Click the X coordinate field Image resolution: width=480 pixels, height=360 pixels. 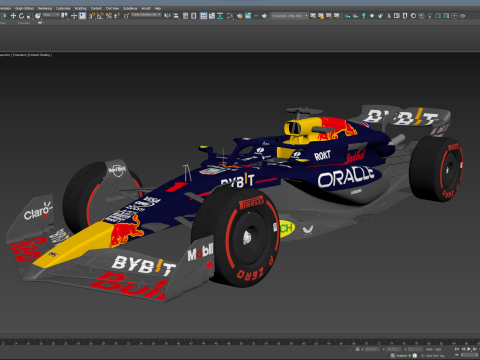coord(372,349)
